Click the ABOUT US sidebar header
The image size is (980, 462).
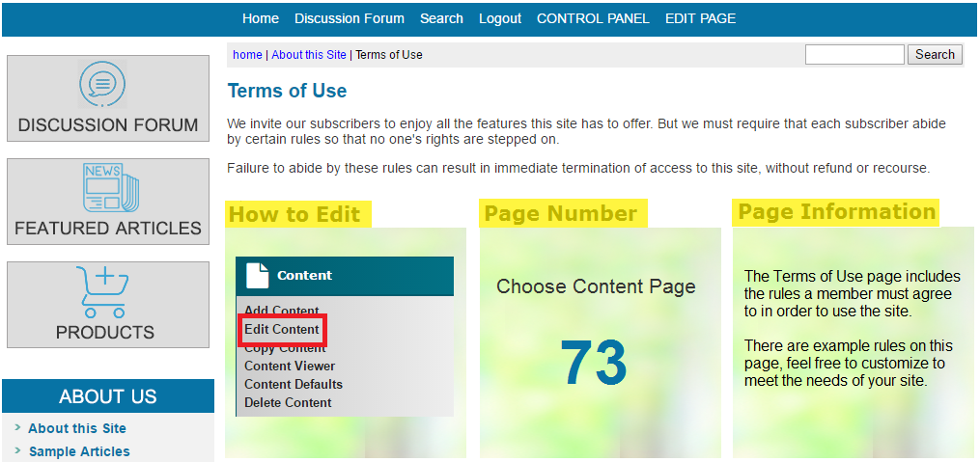[108, 396]
